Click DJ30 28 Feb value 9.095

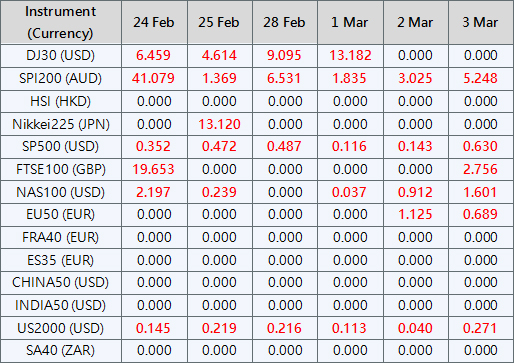click(x=284, y=55)
